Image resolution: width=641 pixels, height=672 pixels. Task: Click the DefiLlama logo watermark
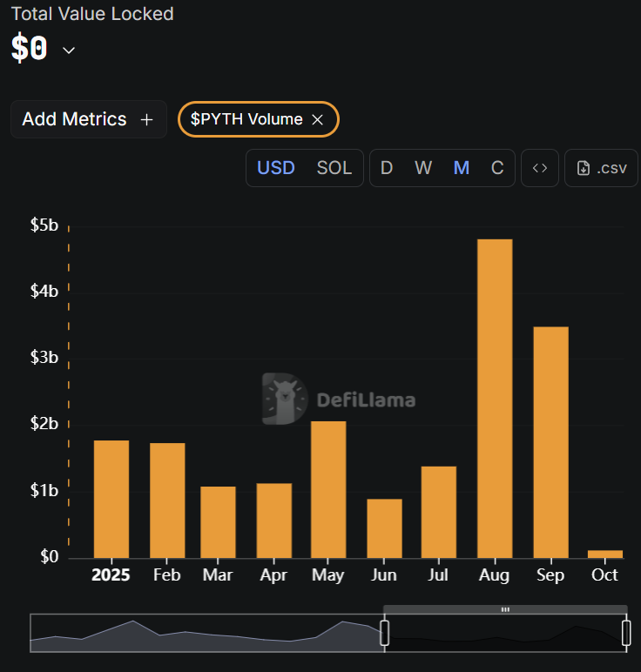tap(340, 400)
